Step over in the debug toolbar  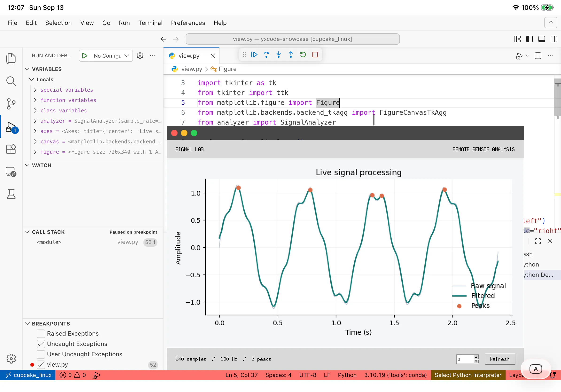266,55
